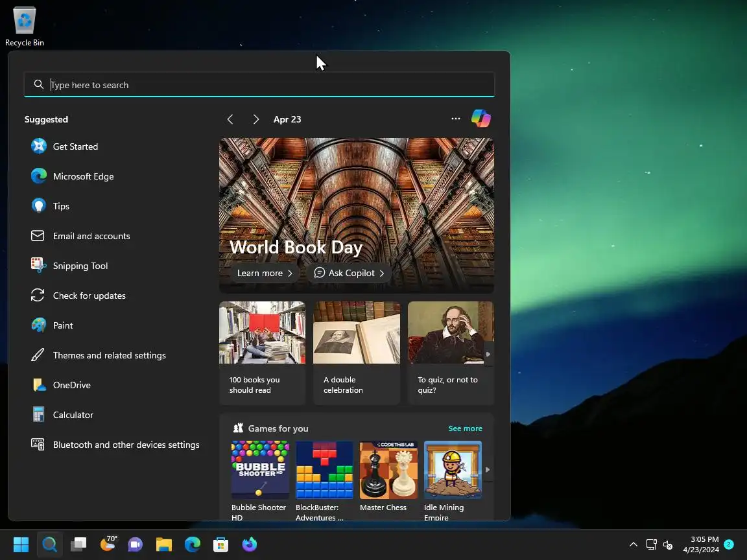Image resolution: width=747 pixels, height=560 pixels.
Task: Open the 100 books you should read card
Action: [x=262, y=353]
